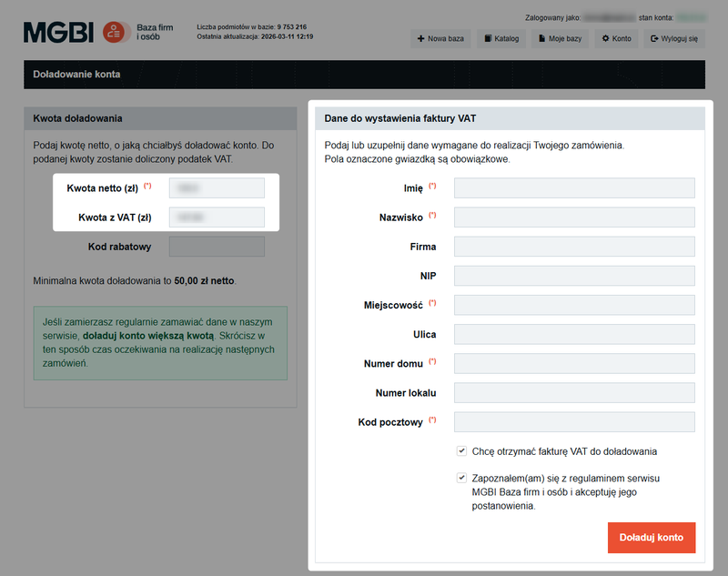Click the red contact-card icon beside MGBI logo
This screenshot has height=576, width=728.
pos(112,31)
